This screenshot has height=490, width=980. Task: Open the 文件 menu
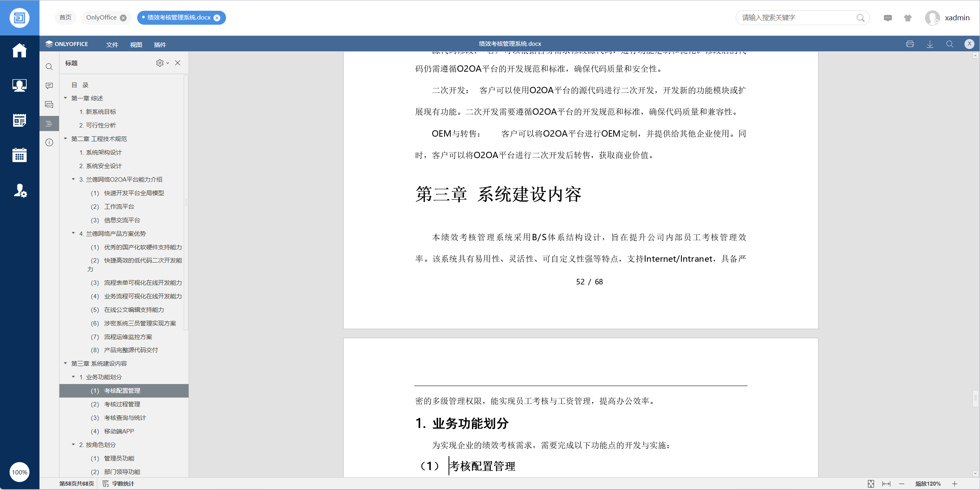112,45
